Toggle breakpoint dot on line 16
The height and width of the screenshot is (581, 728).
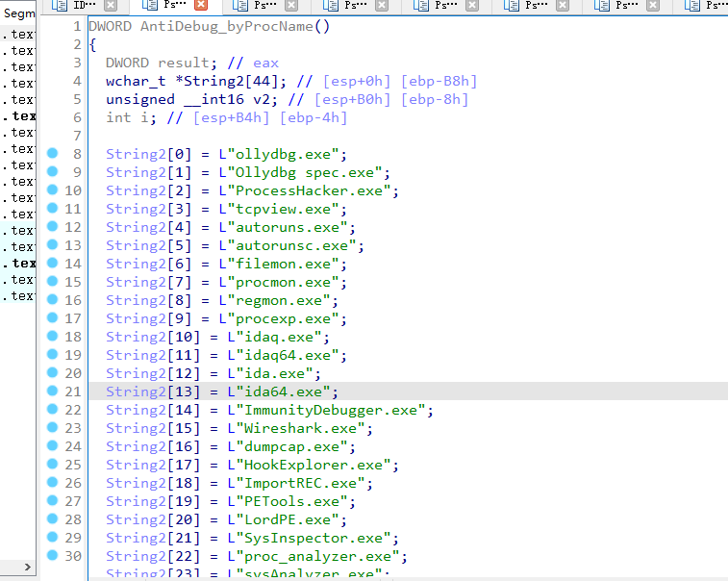click(x=53, y=299)
